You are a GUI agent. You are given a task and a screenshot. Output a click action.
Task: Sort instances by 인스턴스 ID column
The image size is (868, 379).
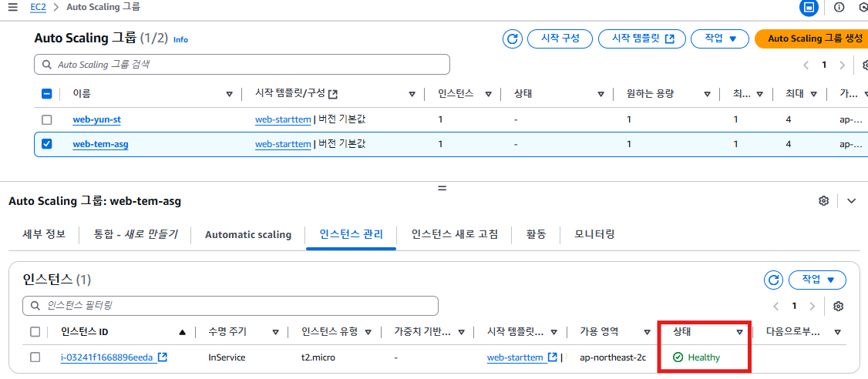click(182, 332)
